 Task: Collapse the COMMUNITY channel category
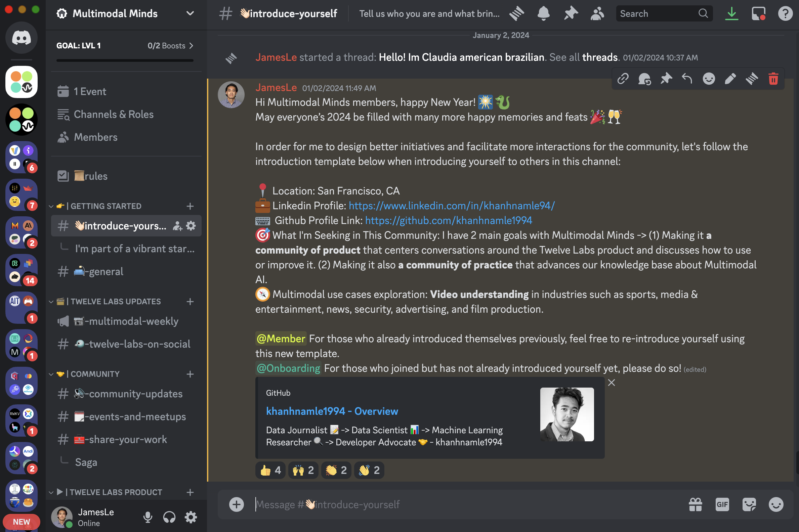pyautogui.click(x=95, y=374)
